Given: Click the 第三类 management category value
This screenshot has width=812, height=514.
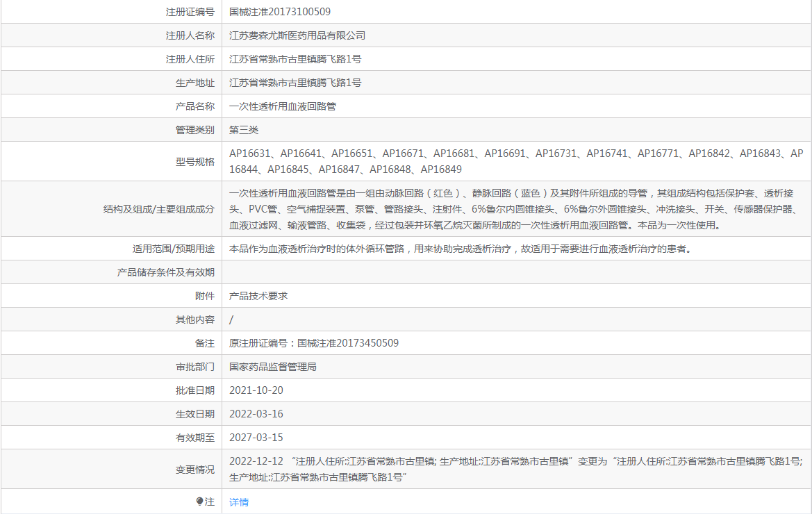Looking at the screenshot, I should click(244, 130).
